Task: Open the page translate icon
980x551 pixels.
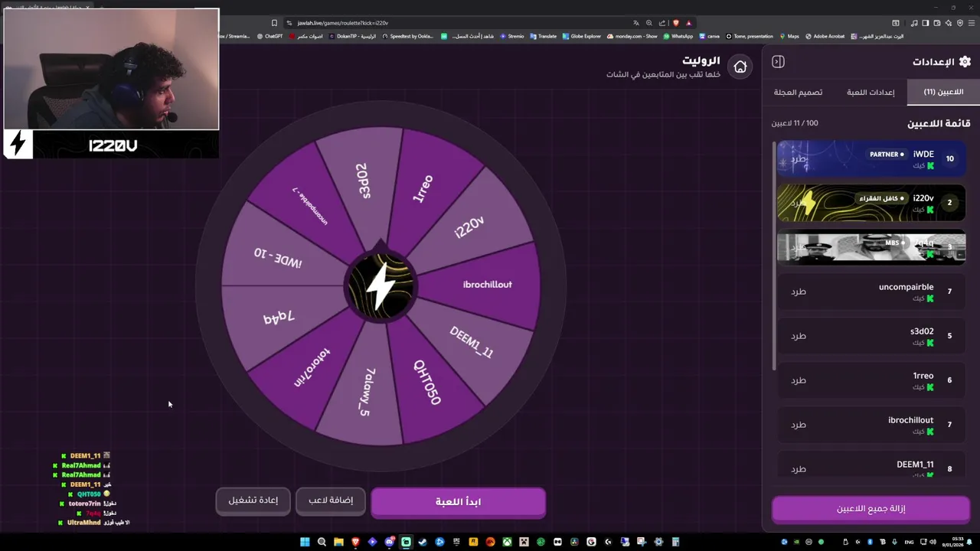Action: click(x=637, y=23)
